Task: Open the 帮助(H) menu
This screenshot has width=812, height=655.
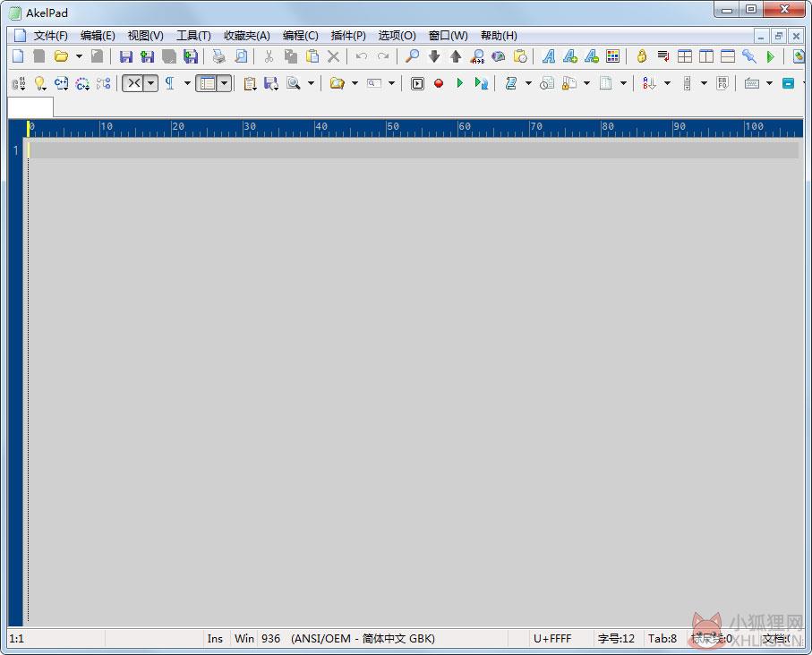Action: pyautogui.click(x=499, y=35)
